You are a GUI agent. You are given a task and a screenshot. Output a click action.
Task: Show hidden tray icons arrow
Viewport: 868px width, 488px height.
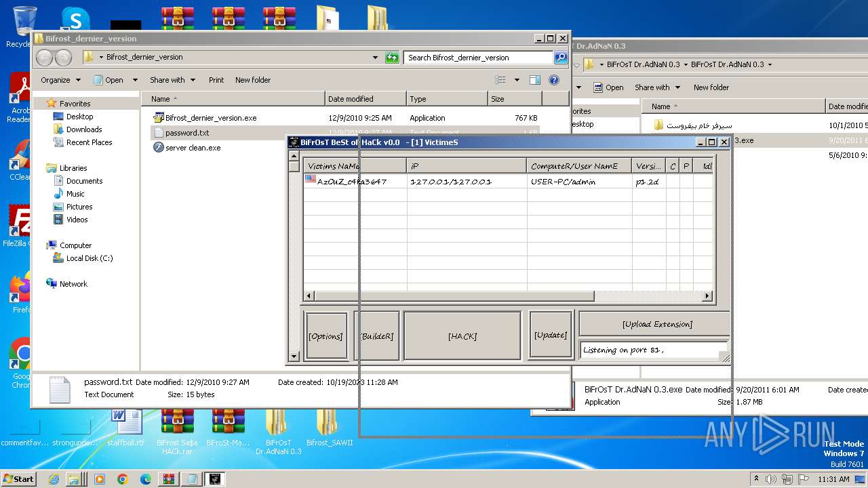coord(756,479)
